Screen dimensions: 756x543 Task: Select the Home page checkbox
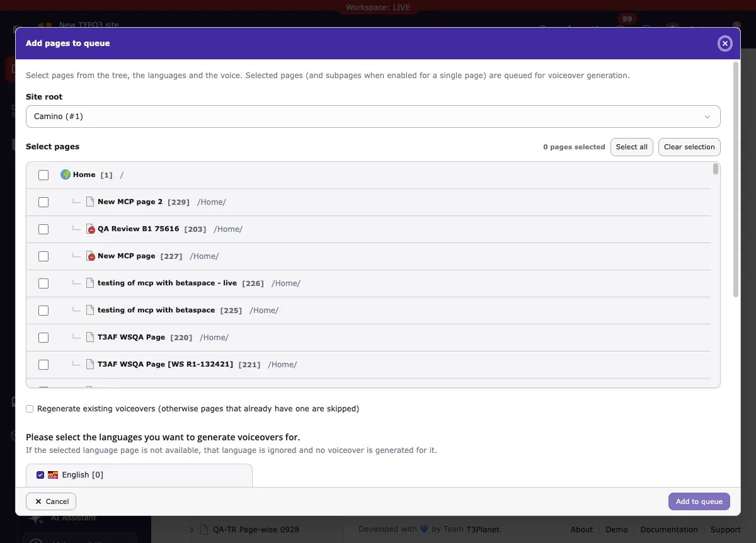(43, 175)
